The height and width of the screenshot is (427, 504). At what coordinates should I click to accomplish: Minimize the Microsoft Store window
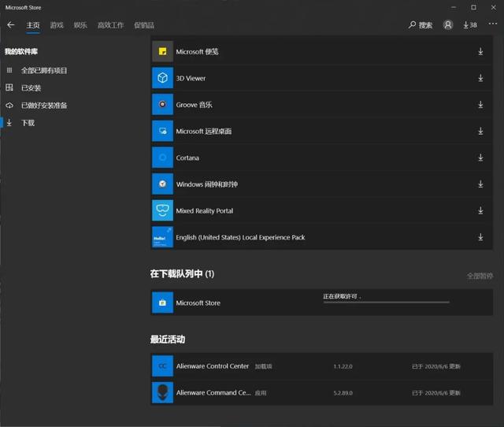[x=454, y=7]
